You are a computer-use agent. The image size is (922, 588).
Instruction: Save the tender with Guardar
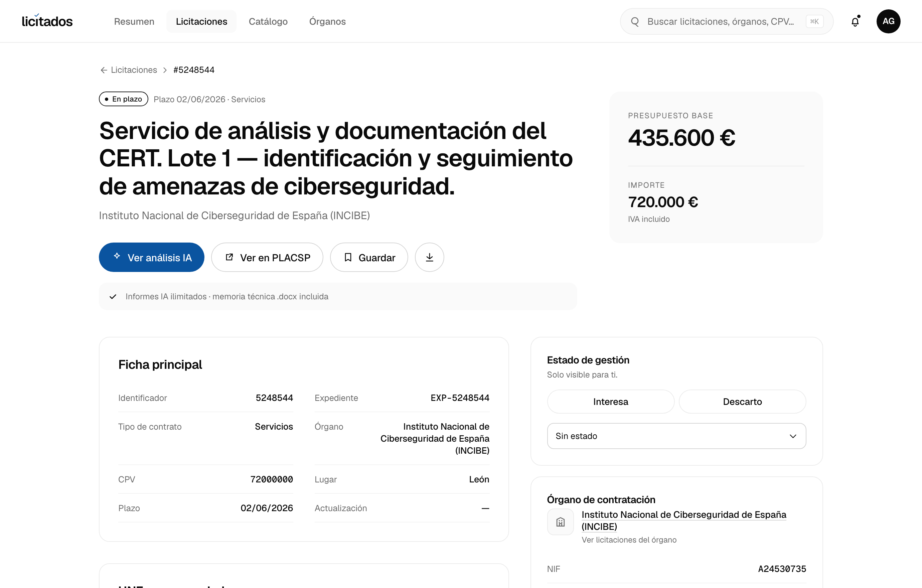click(x=369, y=257)
